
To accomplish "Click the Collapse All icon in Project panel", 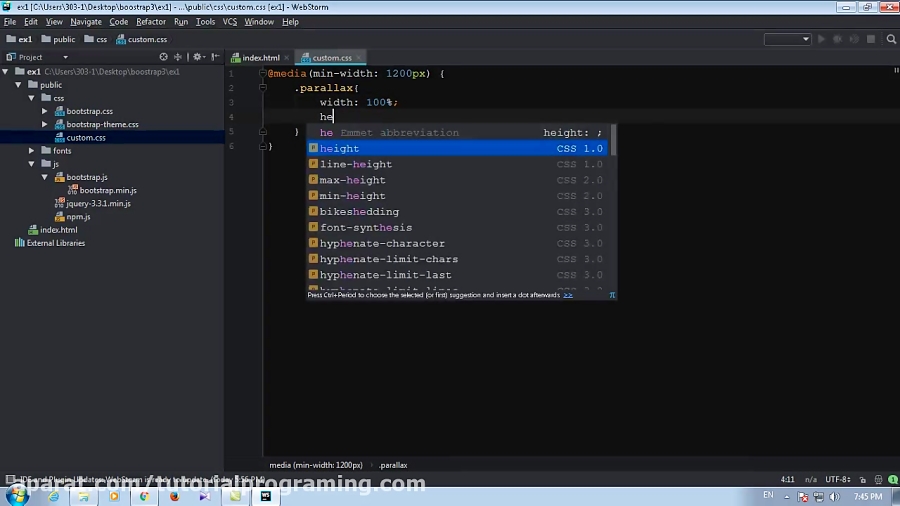I will (178, 57).
